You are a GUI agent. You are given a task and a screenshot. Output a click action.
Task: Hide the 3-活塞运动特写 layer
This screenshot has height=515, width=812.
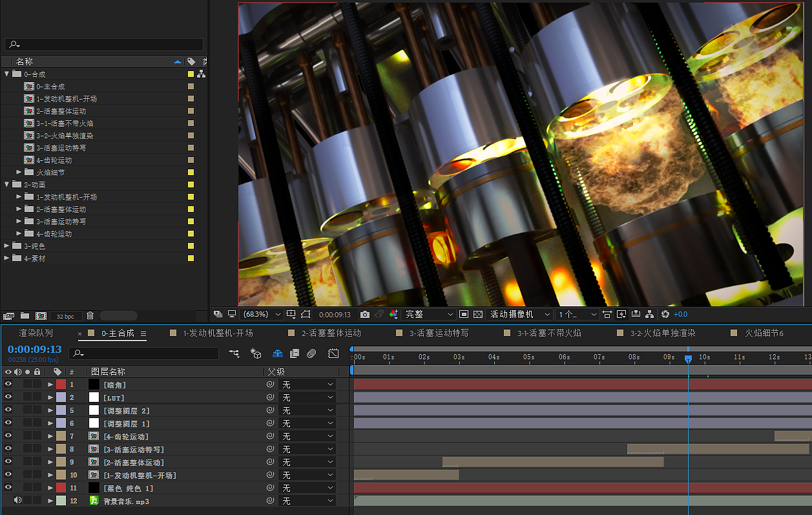pos(8,449)
